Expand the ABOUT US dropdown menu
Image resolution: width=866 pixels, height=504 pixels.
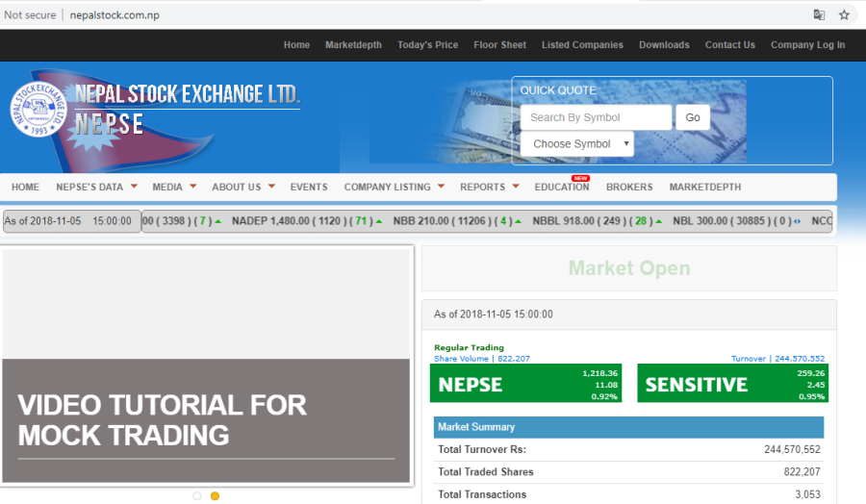[x=243, y=188]
